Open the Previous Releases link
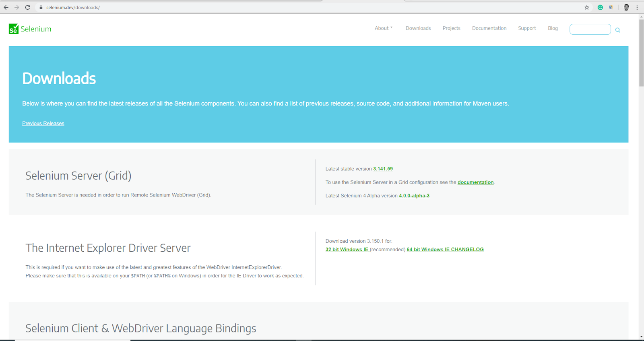Image resolution: width=644 pixels, height=341 pixels. tap(43, 123)
